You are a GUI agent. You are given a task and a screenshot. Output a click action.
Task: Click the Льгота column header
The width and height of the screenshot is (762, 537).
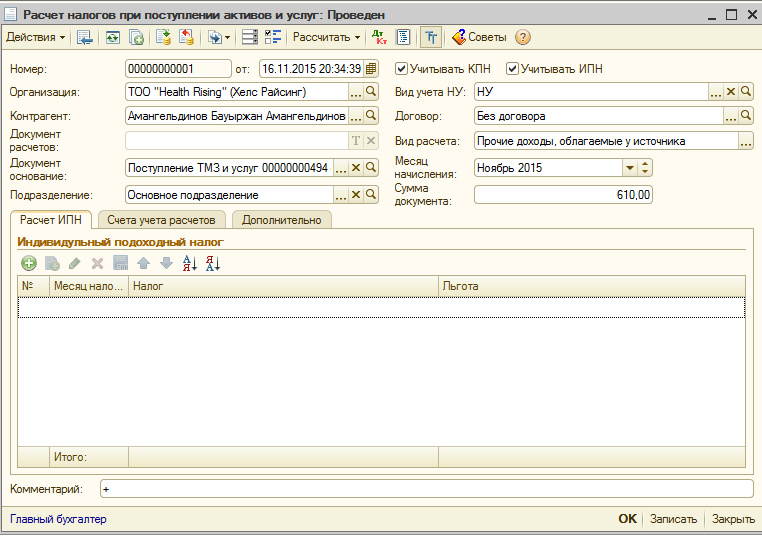[x=592, y=286]
